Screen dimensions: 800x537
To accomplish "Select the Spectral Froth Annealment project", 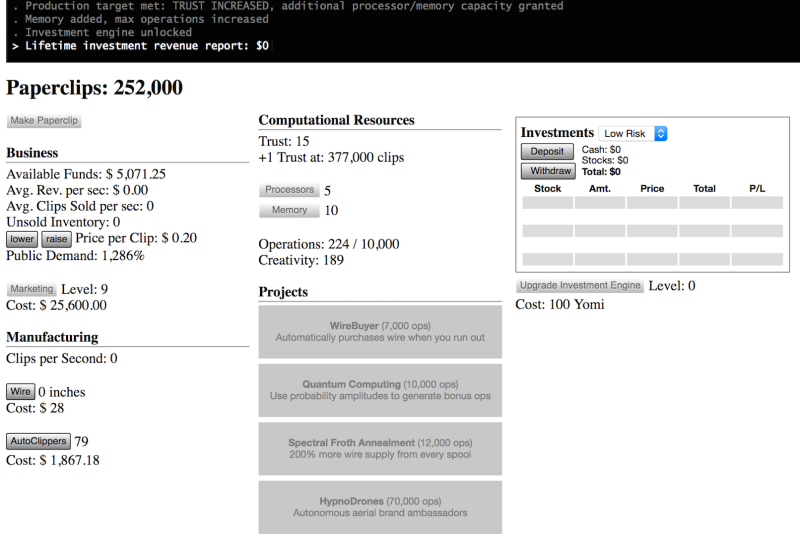I will [380, 449].
